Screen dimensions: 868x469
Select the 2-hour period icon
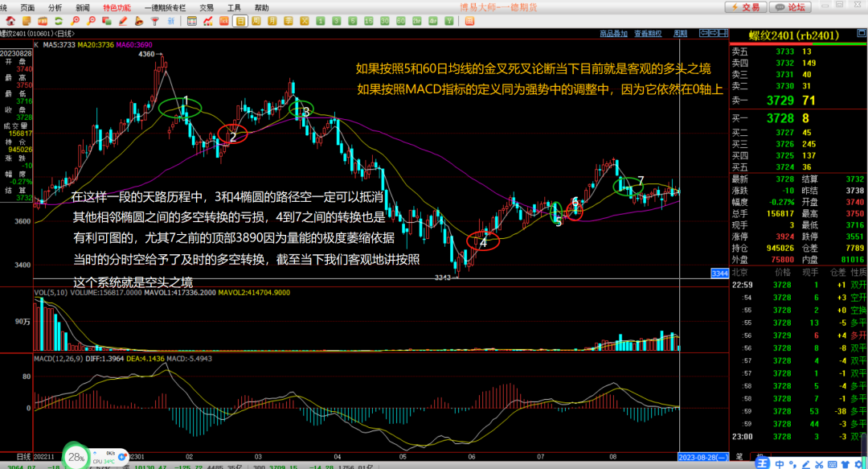click(417, 21)
